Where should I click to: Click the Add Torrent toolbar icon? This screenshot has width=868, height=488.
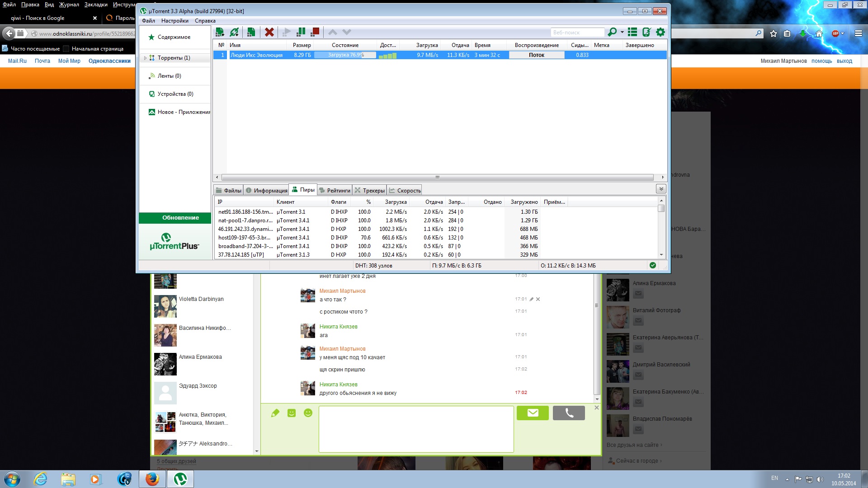tap(220, 32)
